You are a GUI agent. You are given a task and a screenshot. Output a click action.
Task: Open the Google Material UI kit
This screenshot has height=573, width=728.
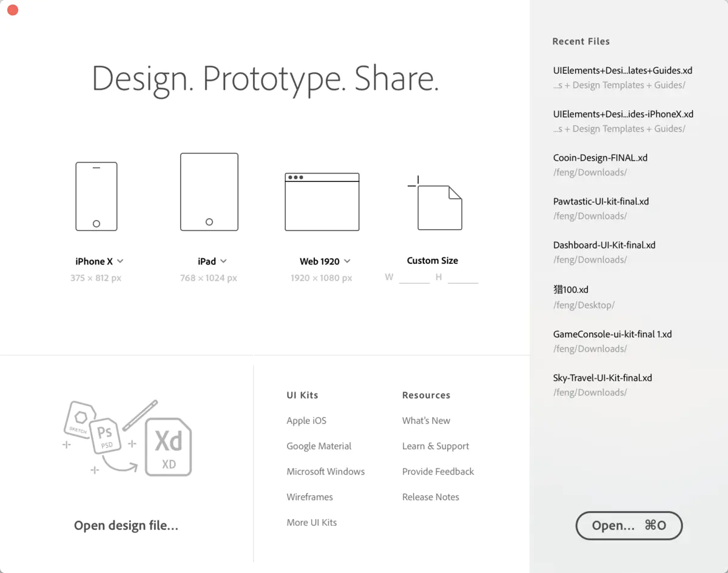tap(319, 446)
